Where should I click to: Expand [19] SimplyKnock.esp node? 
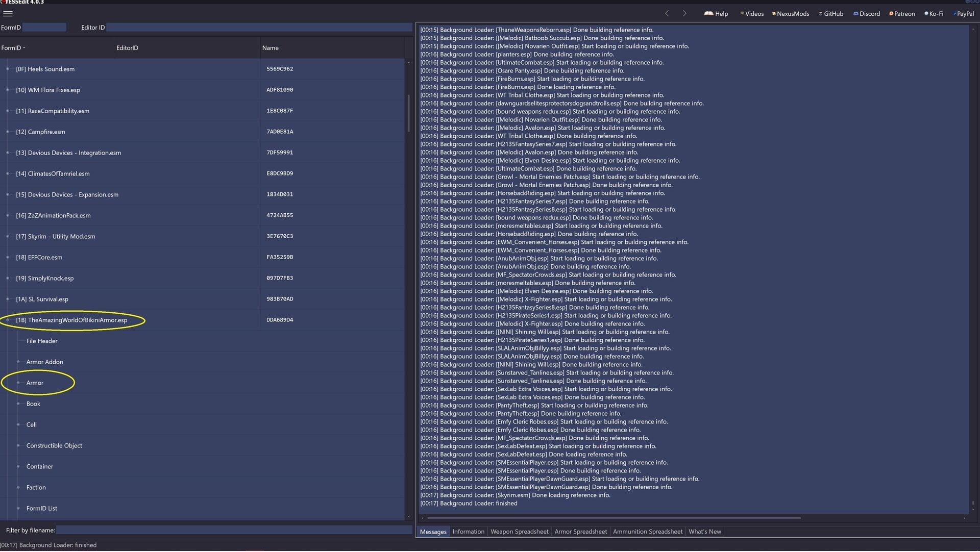coord(8,278)
